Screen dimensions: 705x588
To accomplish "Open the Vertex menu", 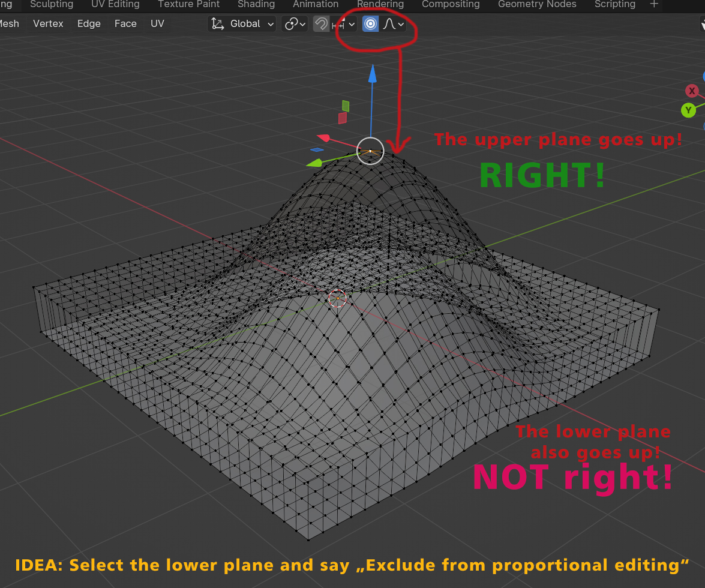I will click(x=48, y=24).
